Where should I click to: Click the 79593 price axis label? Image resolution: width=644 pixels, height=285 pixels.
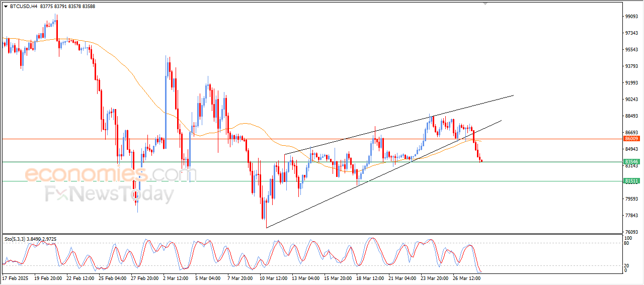click(631, 199)
